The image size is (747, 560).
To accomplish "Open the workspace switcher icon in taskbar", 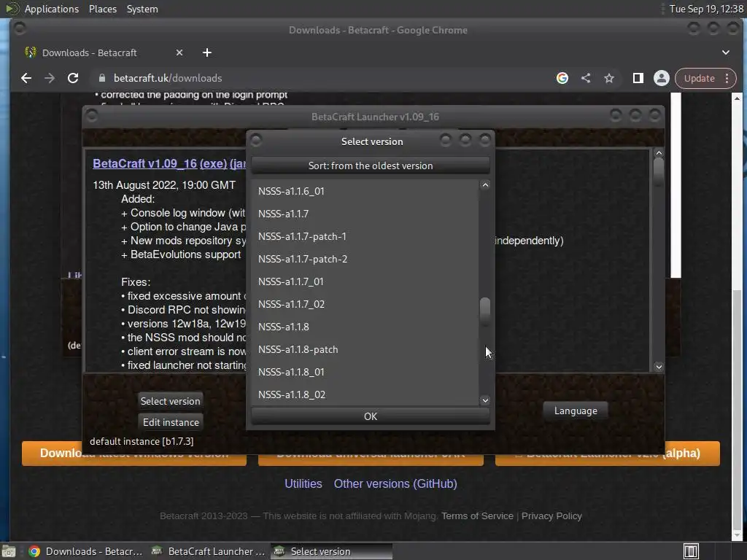I will pyautogui.click(x=691, y=551).
